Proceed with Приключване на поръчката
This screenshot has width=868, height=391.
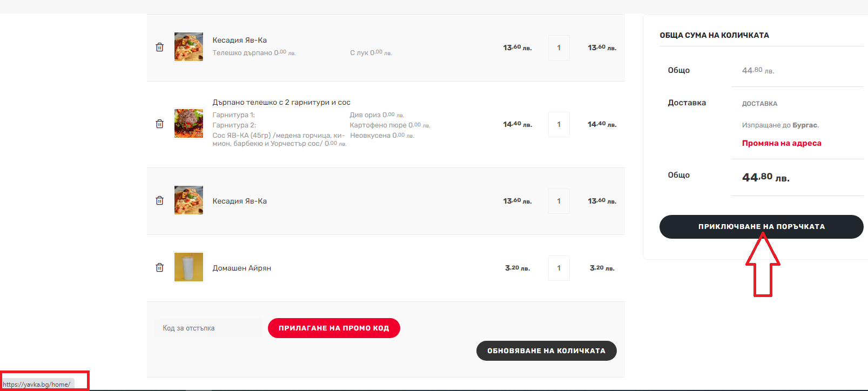point(761,227)
